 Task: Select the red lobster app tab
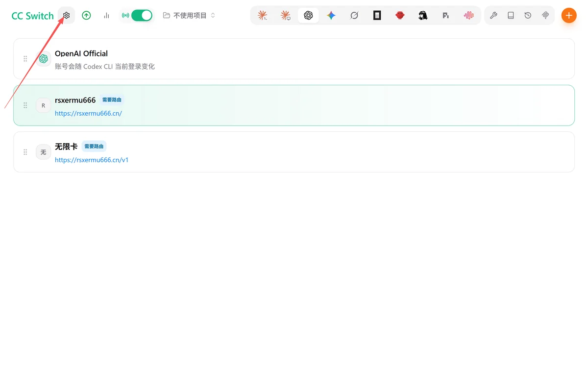[400, 15]
